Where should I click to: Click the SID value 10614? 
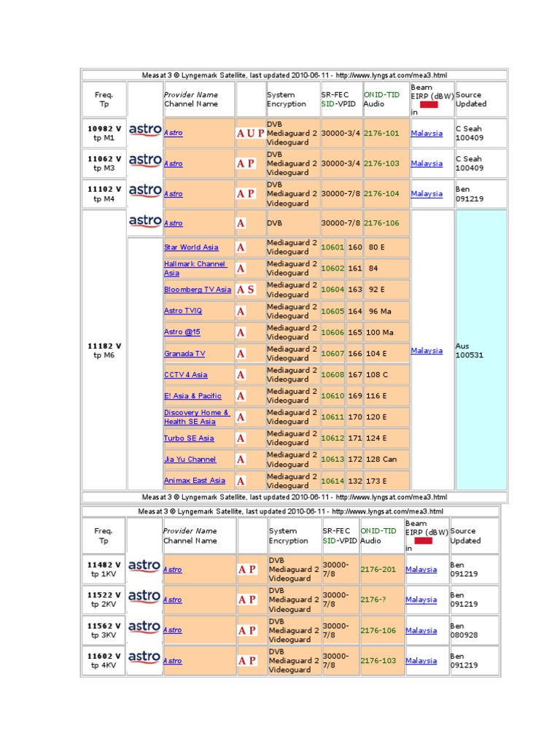pos(332,481)
